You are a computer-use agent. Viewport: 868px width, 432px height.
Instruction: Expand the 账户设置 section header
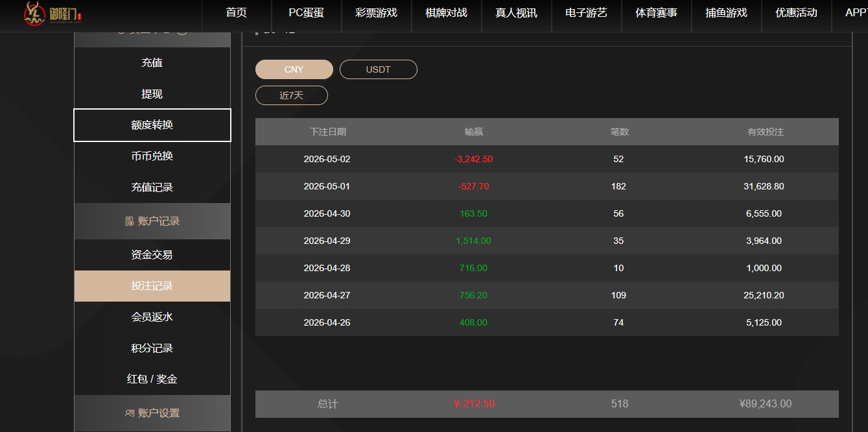pos(152,413)
